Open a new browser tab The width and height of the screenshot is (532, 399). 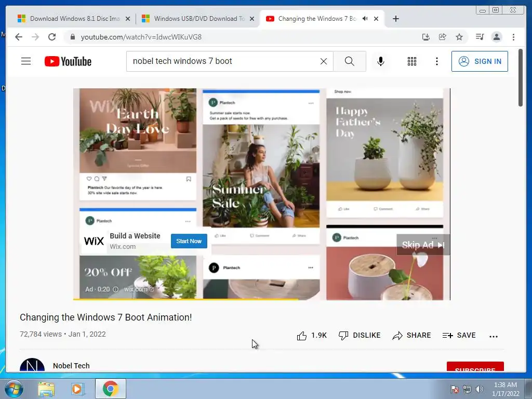395,19
